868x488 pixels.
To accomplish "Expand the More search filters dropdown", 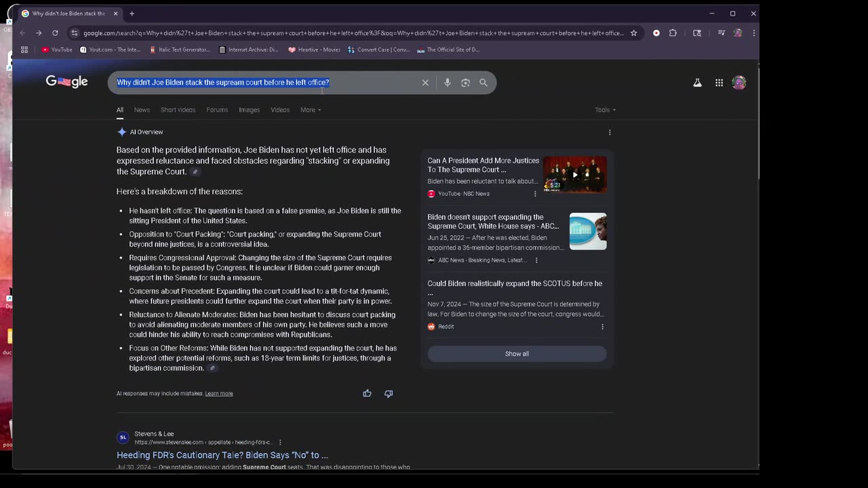I will [311, 110].
